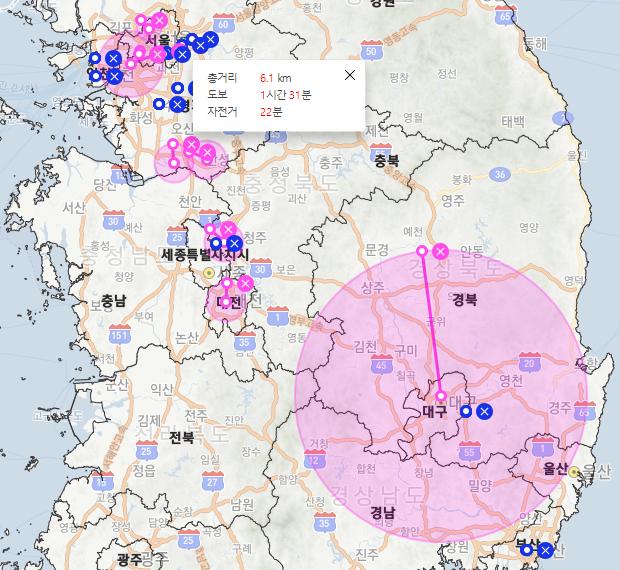Image resolution: width=620 pixels, height=570 pixels.
Task: Click pink measurement line between 예천 and 대구
Action: [x=431, y=323]
